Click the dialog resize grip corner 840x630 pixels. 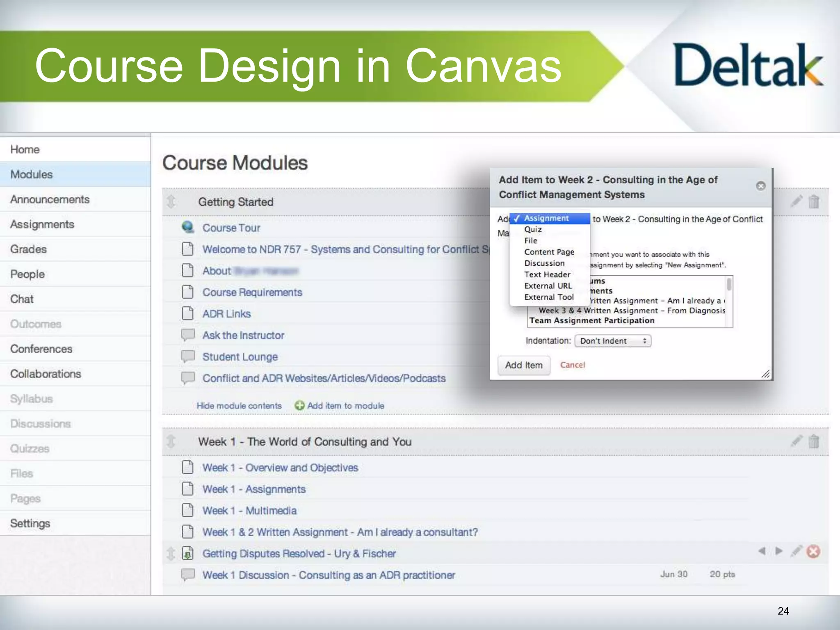click(765, 374)
